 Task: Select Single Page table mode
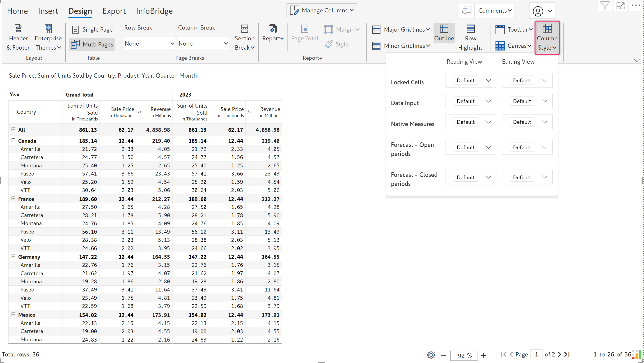coord(92,30)
